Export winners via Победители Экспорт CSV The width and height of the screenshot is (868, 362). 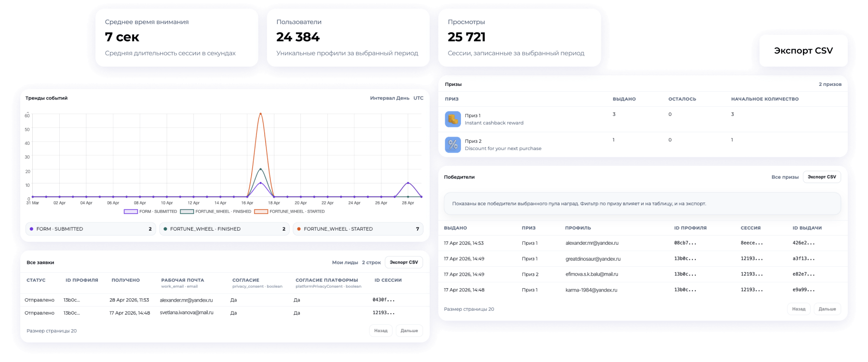822,177
